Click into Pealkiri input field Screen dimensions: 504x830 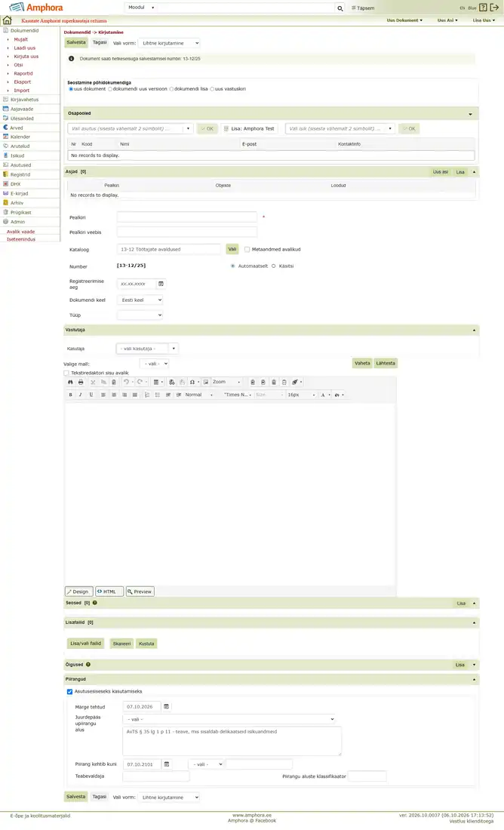[x=187, y=217]
